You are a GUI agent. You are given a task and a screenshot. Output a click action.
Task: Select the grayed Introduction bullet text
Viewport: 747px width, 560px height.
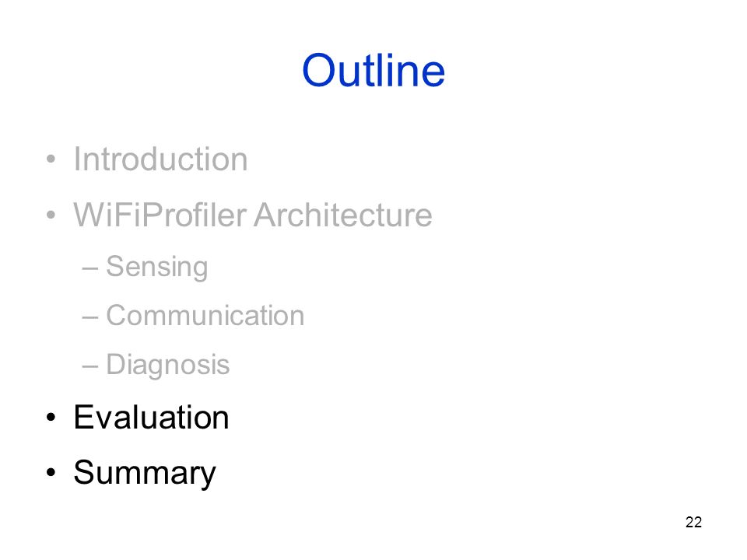(x=160, y=159)
